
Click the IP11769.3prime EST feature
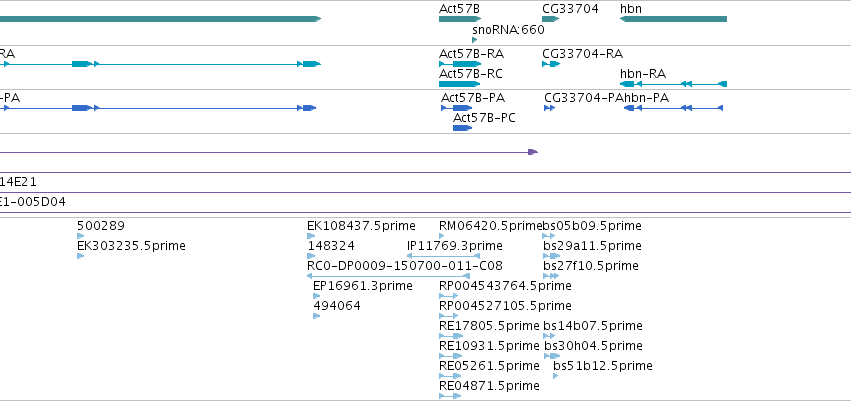pyautogui.click(x=443, y=256)
